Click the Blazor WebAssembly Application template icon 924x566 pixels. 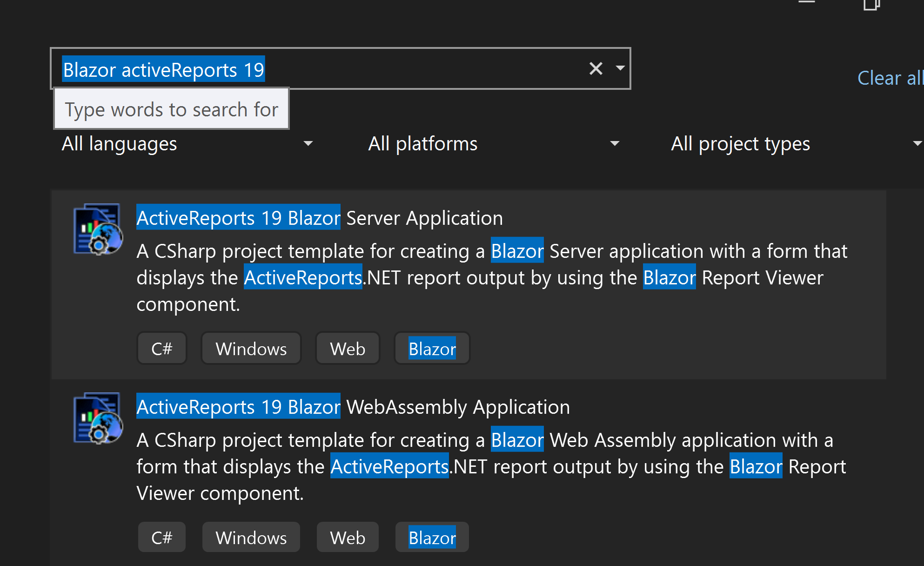(98, 418)
